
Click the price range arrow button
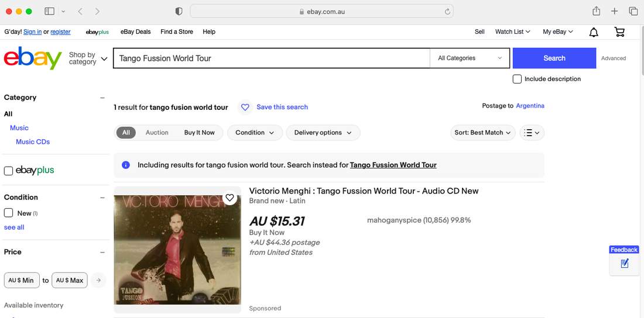98,280
